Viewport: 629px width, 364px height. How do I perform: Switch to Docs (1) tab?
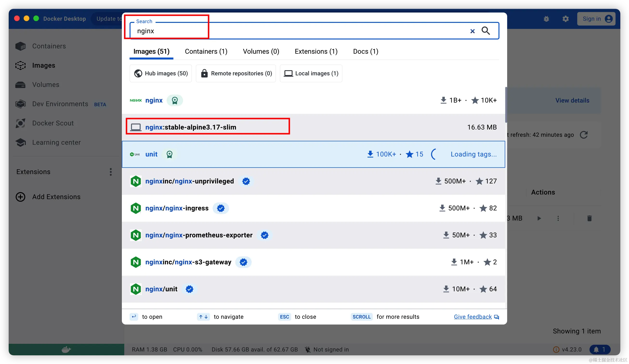point(365,51)
